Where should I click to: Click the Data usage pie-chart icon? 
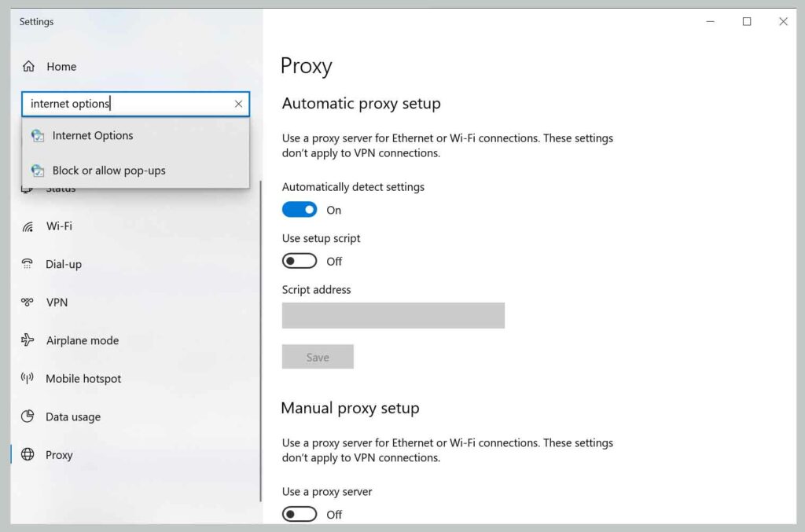[28, 416]
